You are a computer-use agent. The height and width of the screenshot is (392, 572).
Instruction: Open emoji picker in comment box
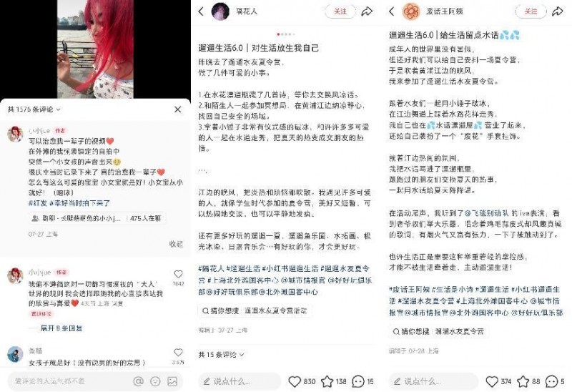pos(155,381)
